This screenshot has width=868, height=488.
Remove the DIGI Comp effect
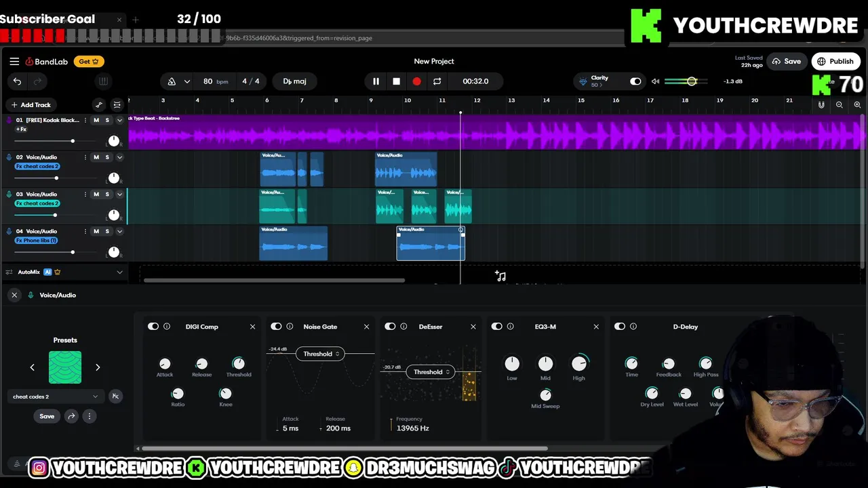[x=252, y=327]
